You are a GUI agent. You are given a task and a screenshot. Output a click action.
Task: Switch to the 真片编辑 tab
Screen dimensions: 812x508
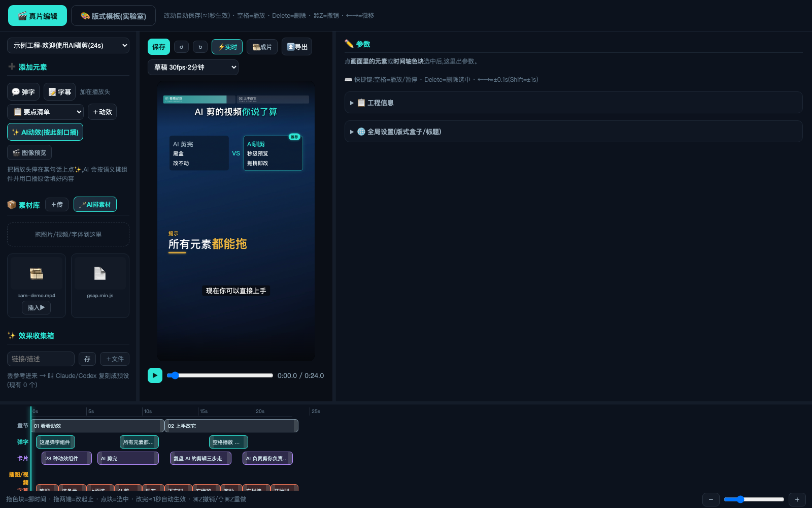click(38, 16)
